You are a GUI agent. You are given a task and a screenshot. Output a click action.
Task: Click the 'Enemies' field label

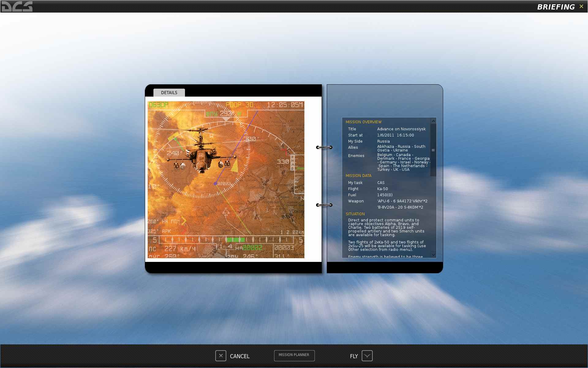(x=356, y=156)
